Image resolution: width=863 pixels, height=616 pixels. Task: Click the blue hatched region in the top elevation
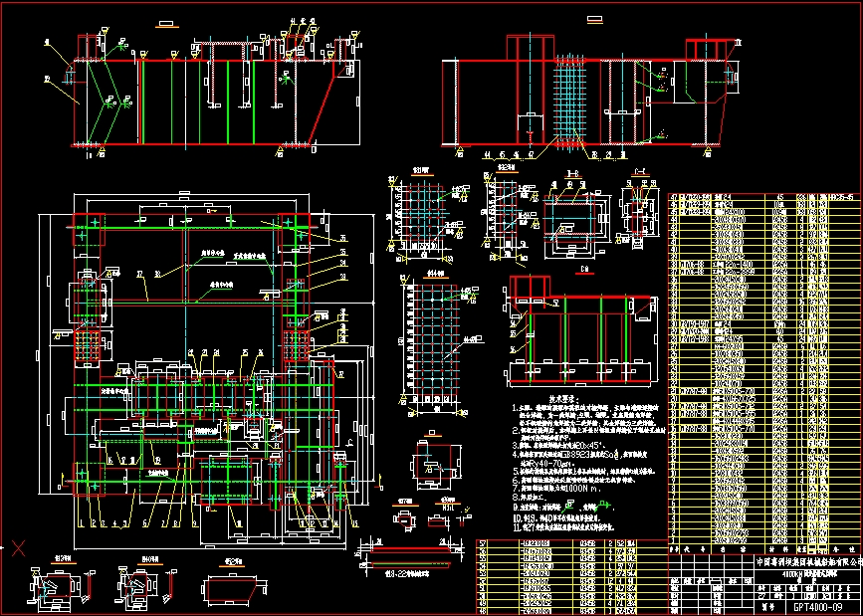pyautogui.click(x=567, y=100)
